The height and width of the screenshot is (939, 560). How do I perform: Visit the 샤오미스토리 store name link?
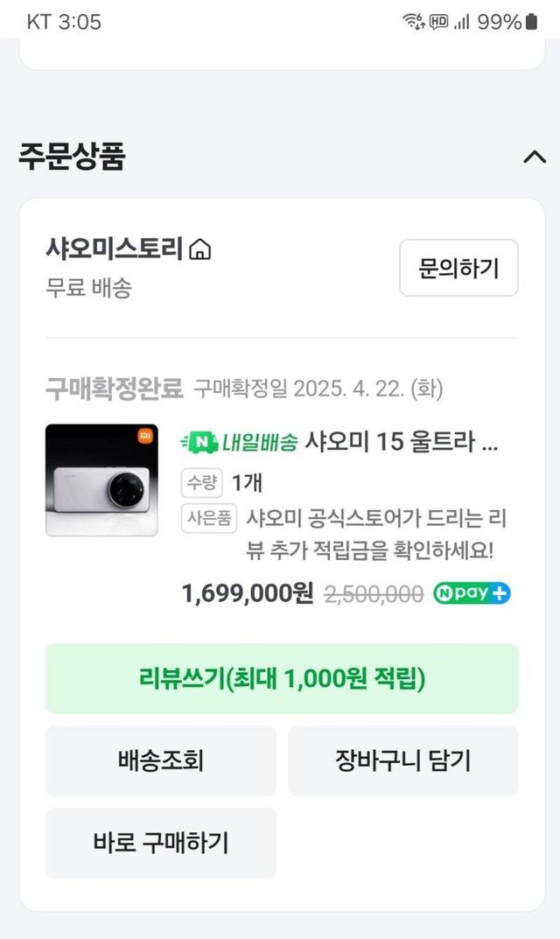click(x=114, y=249)
